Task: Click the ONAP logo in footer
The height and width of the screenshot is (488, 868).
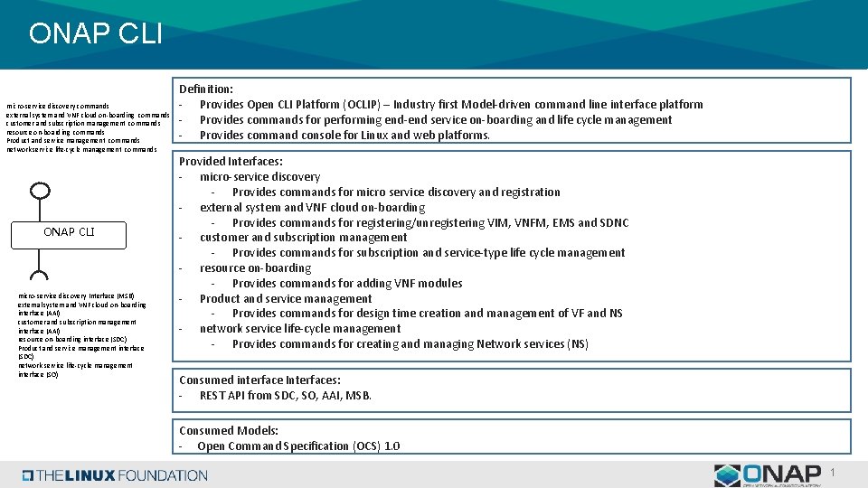Action: (768, 475)
